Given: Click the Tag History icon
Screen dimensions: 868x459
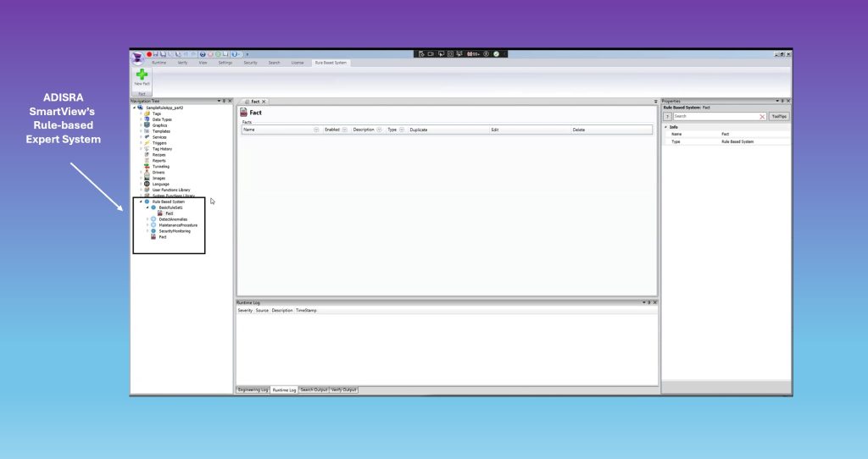Looking at the screenshot, I should tap(147, 149).
